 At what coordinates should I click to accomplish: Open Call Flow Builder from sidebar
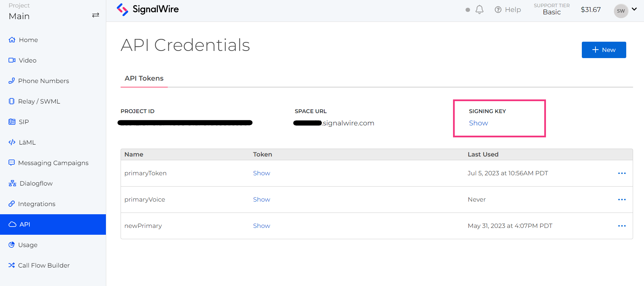tap(44, 265)
